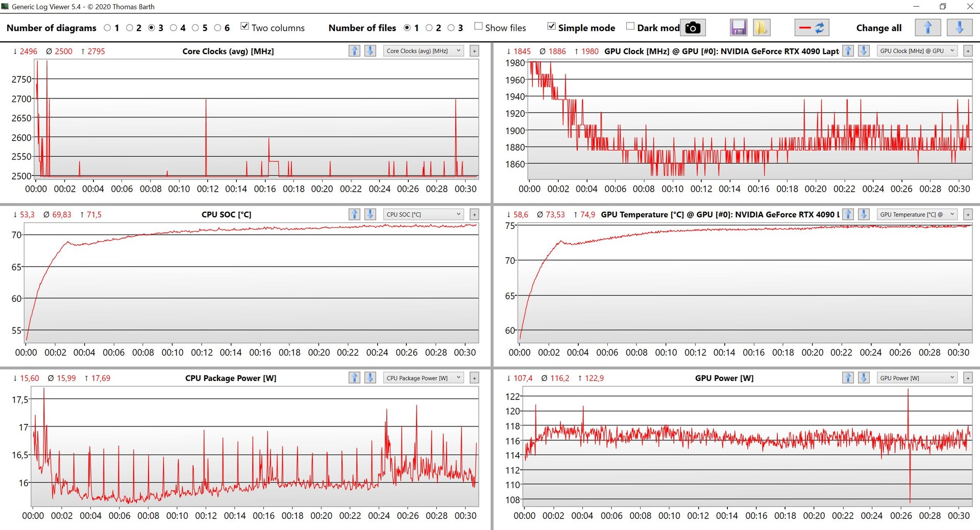Click up arrow in Core Clocks diagram
The width and height of the screenshot is (980, 530).
(354, 51)
